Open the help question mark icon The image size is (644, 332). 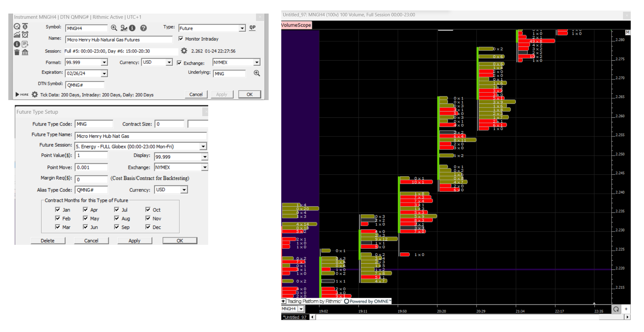(x=143, y=28)
